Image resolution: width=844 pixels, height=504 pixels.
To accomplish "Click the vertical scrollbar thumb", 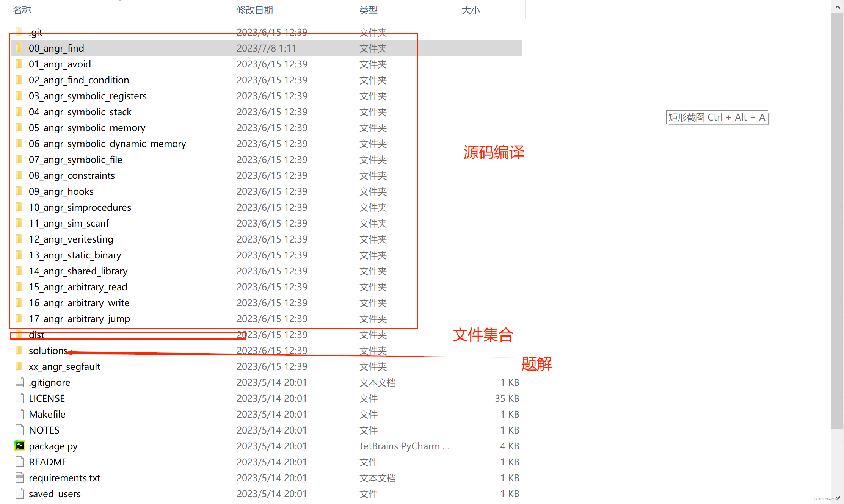I will (837, 220).
